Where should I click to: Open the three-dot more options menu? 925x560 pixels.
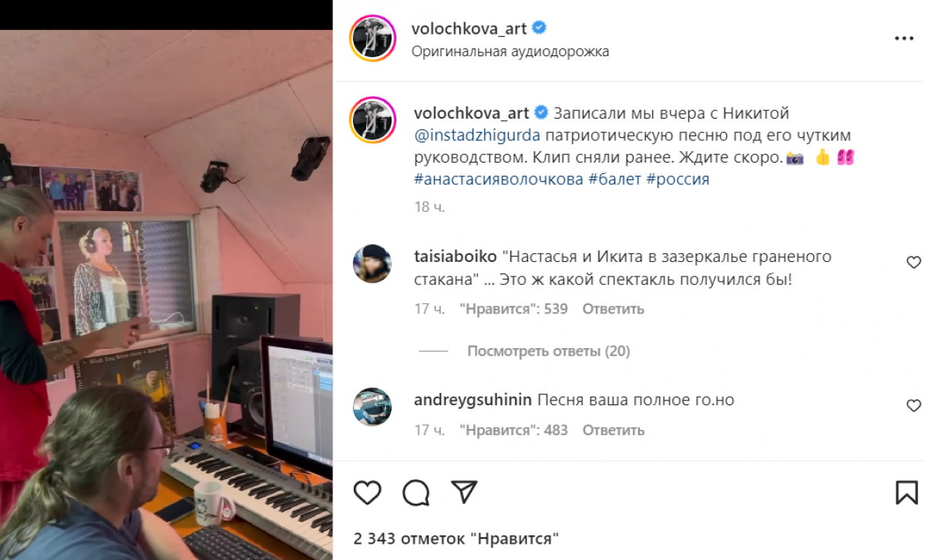(x=903, y=38)
